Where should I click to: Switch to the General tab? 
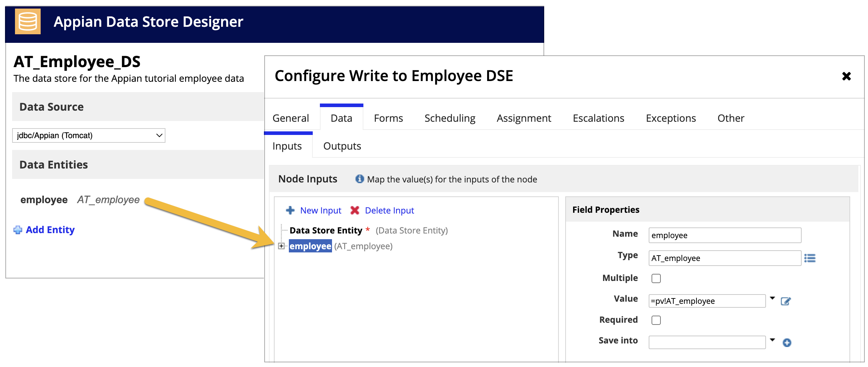[x=291, y=118]
